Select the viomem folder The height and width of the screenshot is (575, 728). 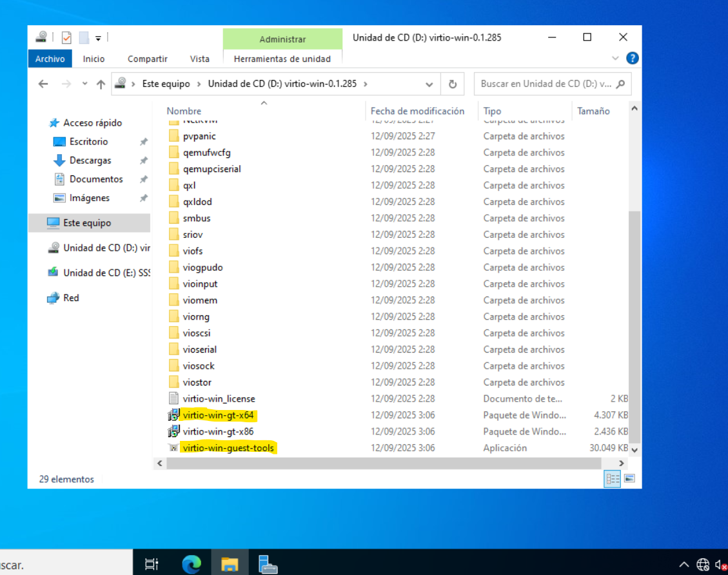tap(200, 300)
